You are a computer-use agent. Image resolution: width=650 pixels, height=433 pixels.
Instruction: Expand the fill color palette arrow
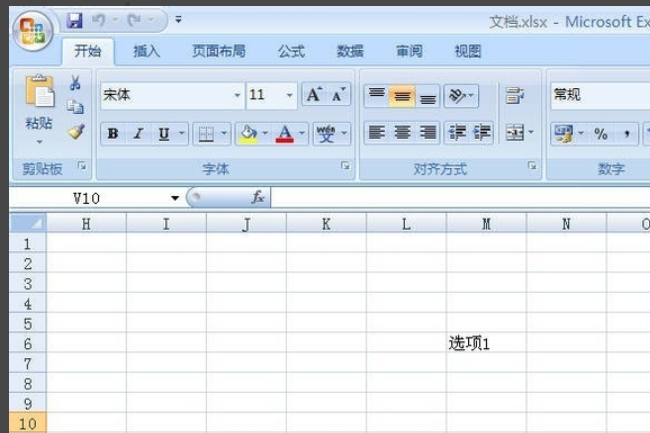point(265,133)
